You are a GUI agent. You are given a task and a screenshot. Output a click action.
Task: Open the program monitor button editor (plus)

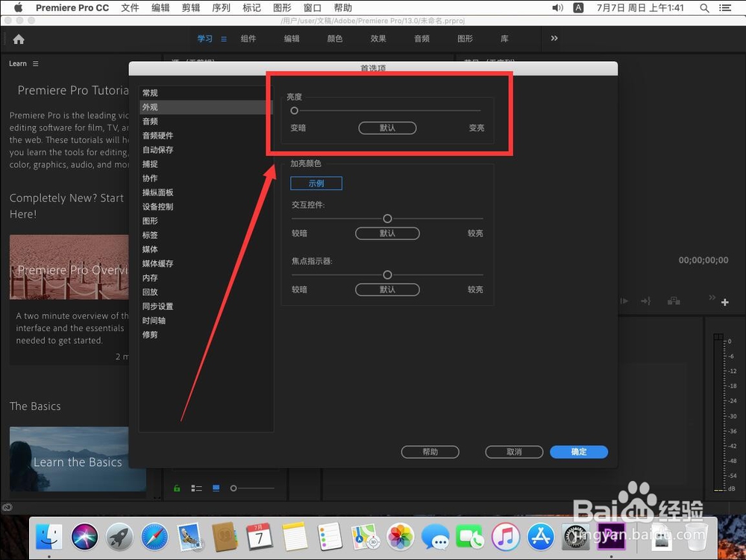click(724, 302)
